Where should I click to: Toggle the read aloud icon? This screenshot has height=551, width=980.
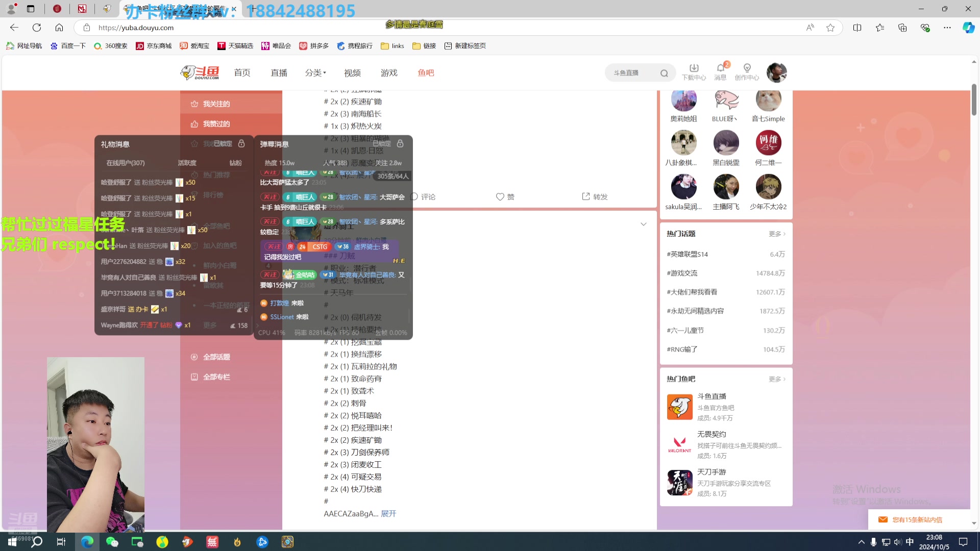point(810,28)
